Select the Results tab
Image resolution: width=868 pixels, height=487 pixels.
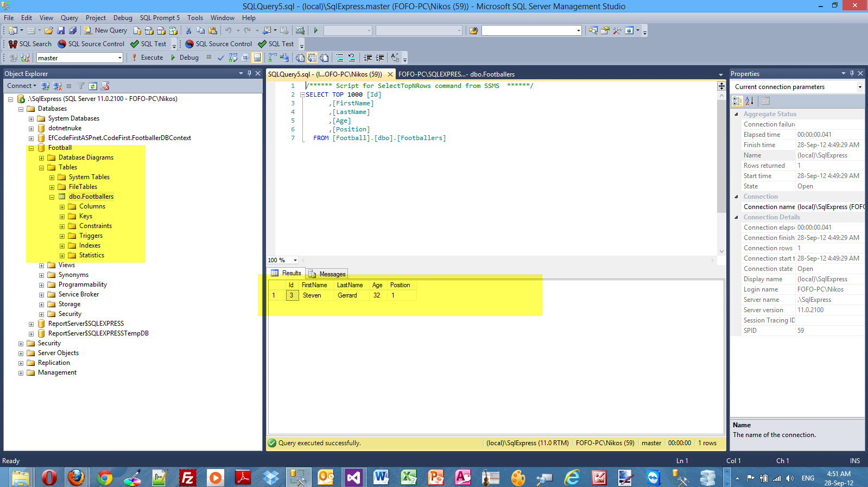coord(286,273)
